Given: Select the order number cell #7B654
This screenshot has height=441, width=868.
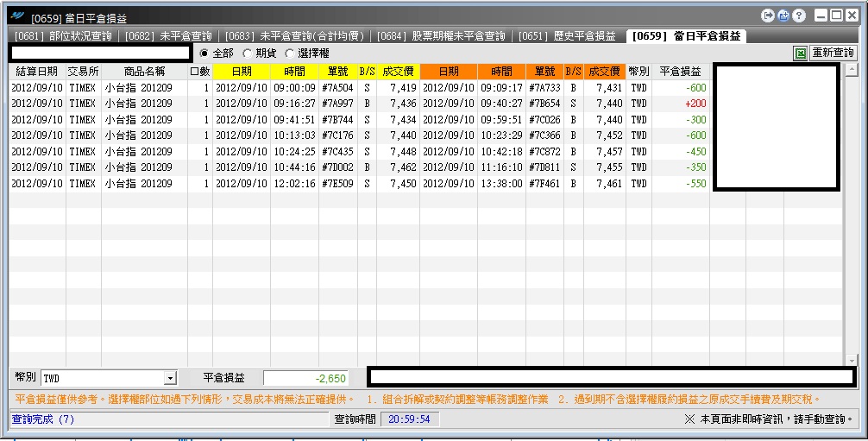Looking at the screenshot, I should pyautogui.click(x=544, y=104).
